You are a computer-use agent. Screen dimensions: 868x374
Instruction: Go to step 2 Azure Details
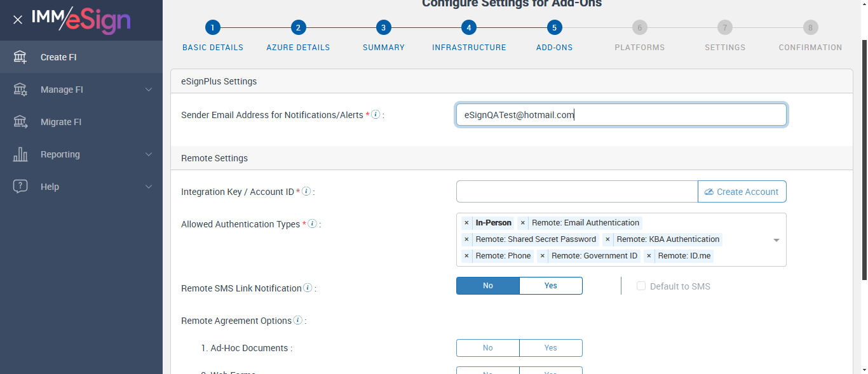click(x=298, y=27)
